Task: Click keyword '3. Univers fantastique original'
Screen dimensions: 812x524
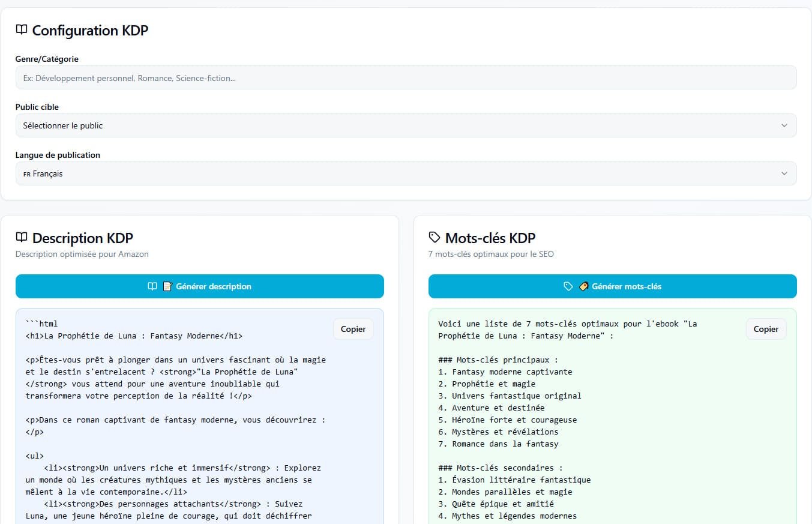Action: click(510, 396)
